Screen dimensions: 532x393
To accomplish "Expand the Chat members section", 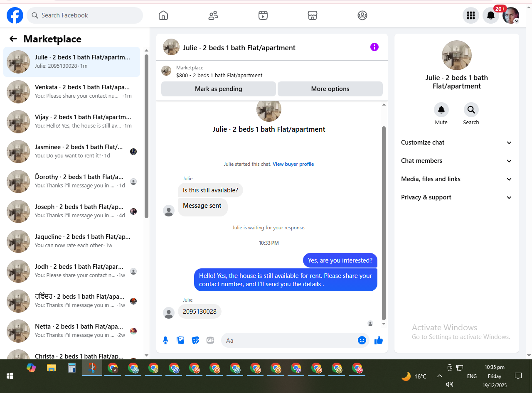I will [457, 161].
